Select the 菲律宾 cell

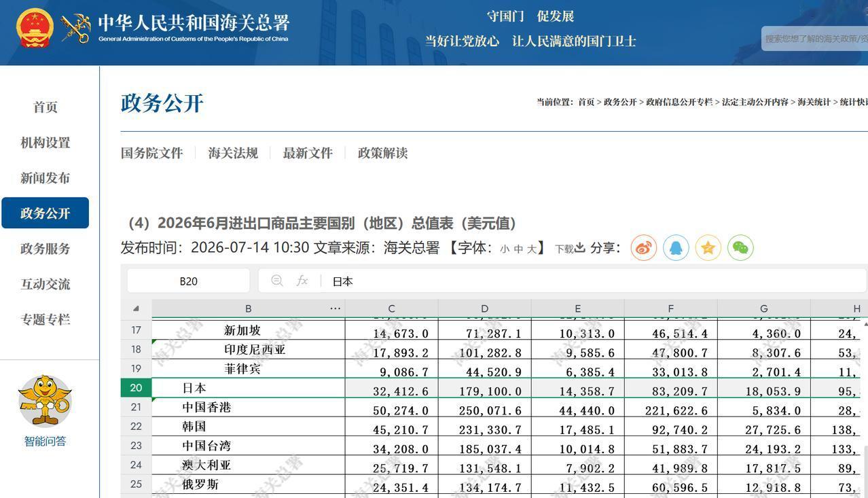248,369
